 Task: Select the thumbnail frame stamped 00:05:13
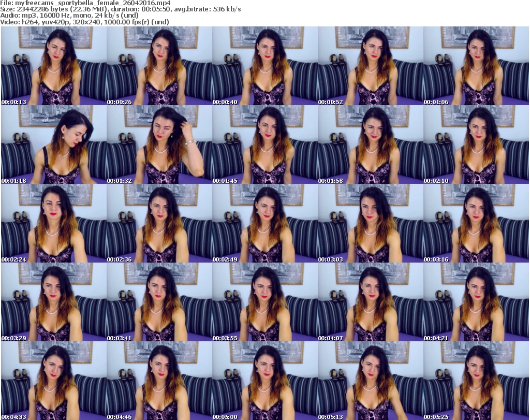pos(371,381)
